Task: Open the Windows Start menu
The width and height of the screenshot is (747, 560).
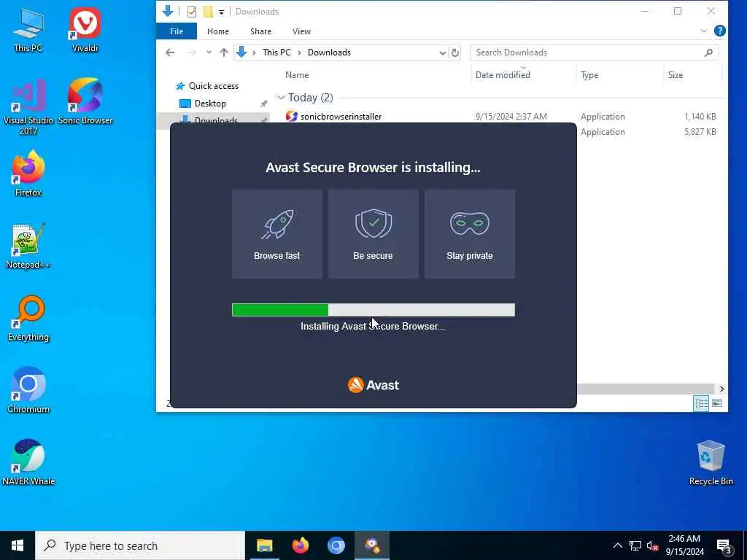Action: pyautogui.click(x=18, y=545)
